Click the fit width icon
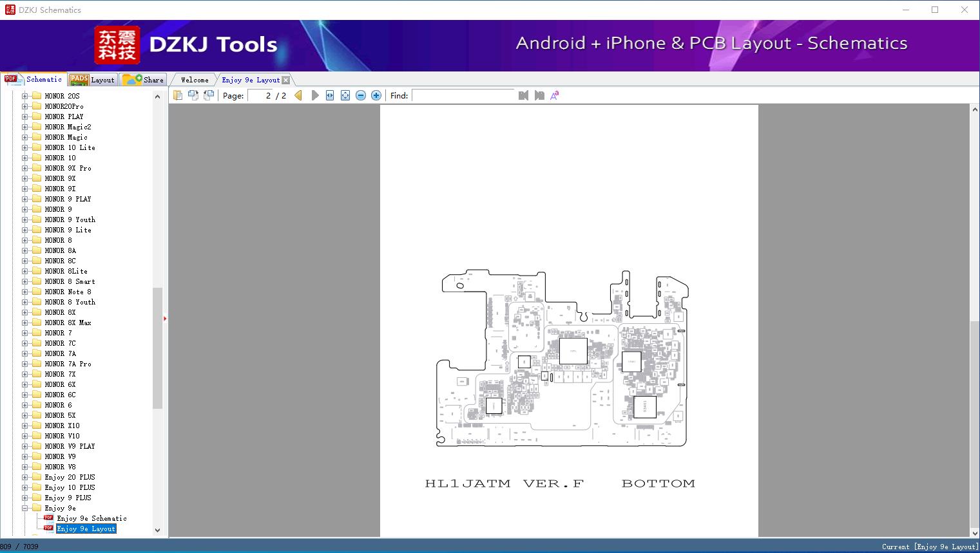This screenshot has height=553, width=980. pyautogui.click(x=330, y=95)
